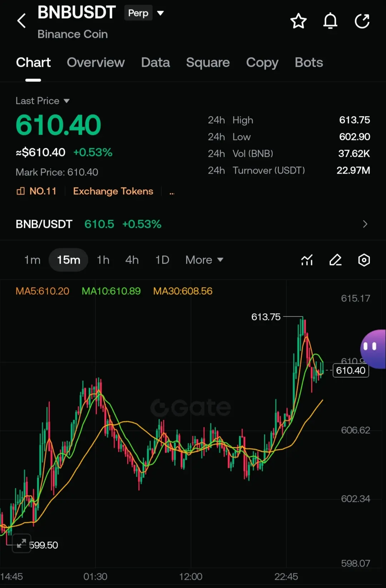386x588 pixels.
Task: Tap the 615.17 price axis label
Action: tap(356, 298)
